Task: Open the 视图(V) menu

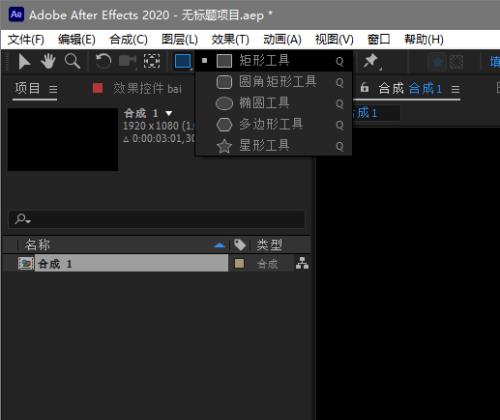Action: pos(334,40)
